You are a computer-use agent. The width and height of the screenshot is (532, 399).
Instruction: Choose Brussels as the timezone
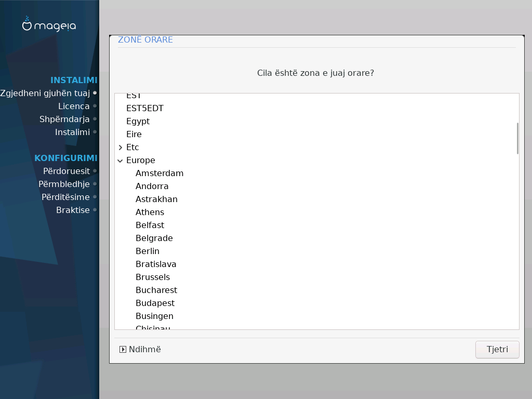pyautogui.click(x=152, y=277)
